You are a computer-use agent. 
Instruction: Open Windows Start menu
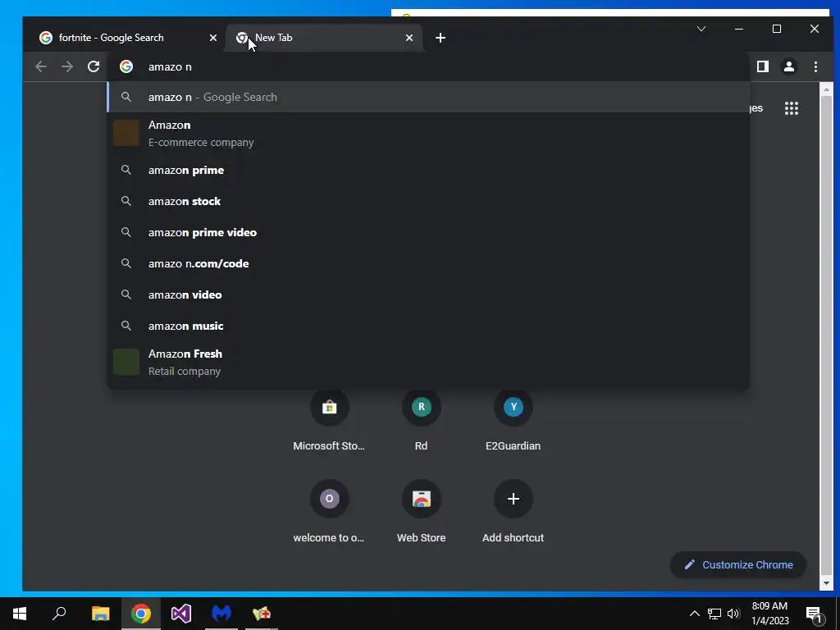click(20, 614)
